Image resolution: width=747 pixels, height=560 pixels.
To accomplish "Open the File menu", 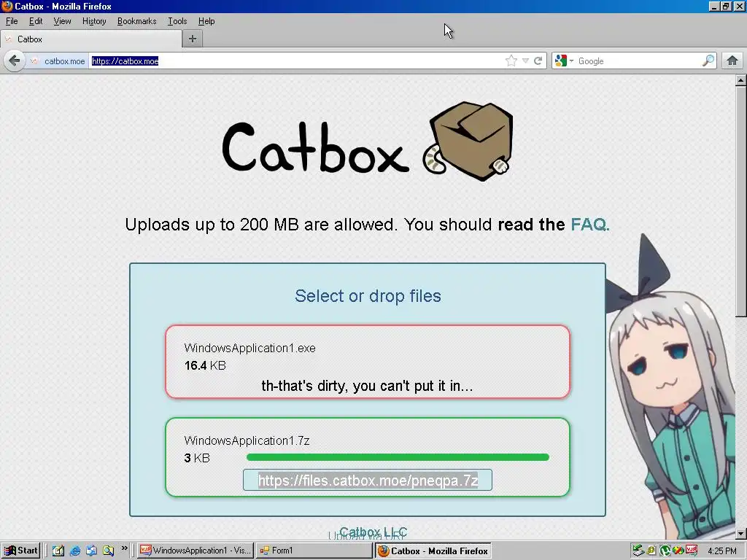I will pyautogui.click(x=12, y=21).
